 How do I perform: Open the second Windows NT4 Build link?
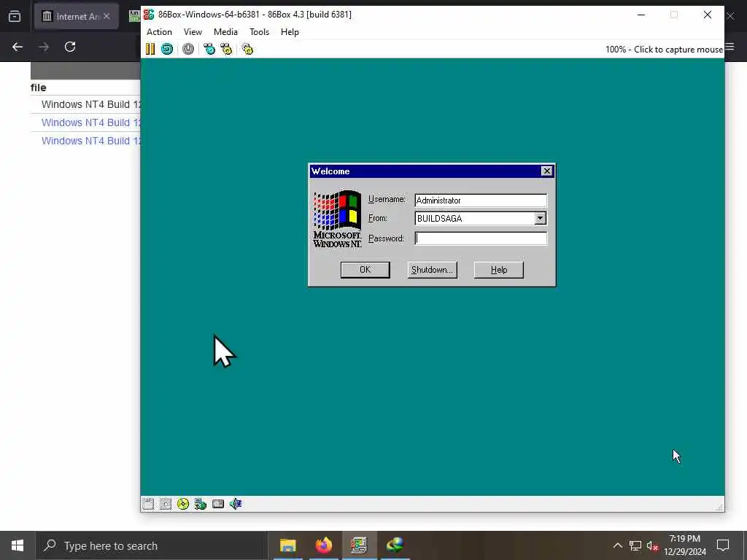(x=91, y=122)
